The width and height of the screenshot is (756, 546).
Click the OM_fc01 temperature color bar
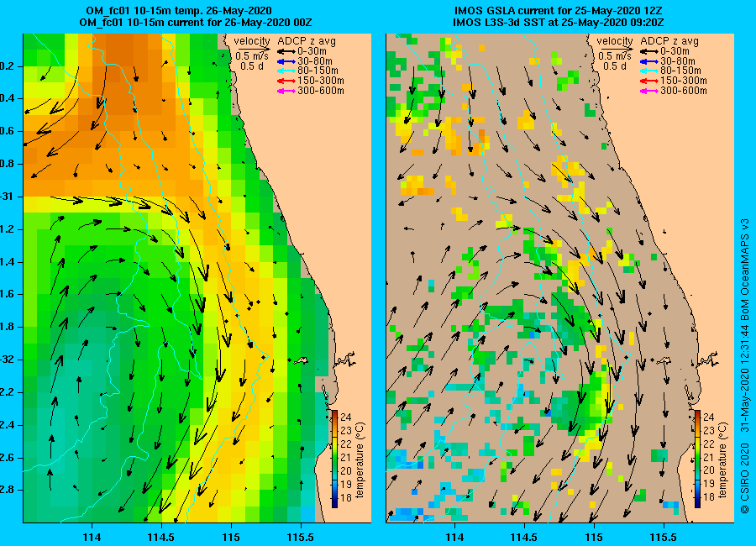click(x=334, y=459)
